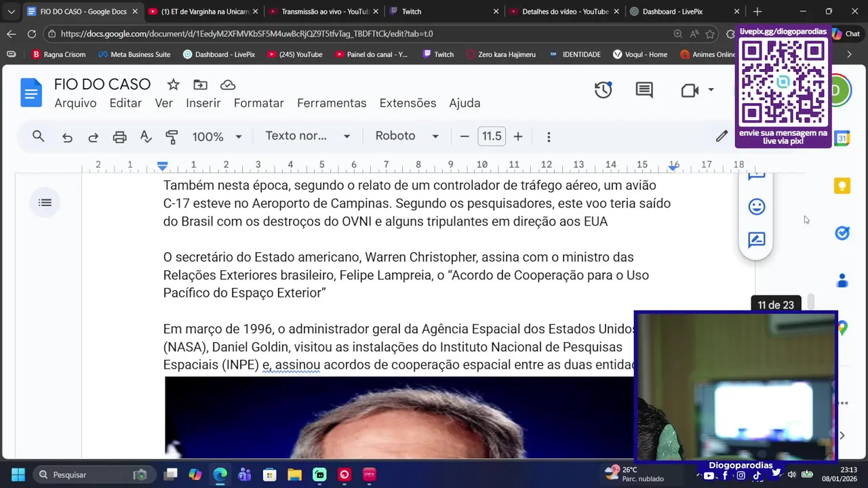Insert an emoji reaction
Screen dimensions: 868x488
[756, 207]
